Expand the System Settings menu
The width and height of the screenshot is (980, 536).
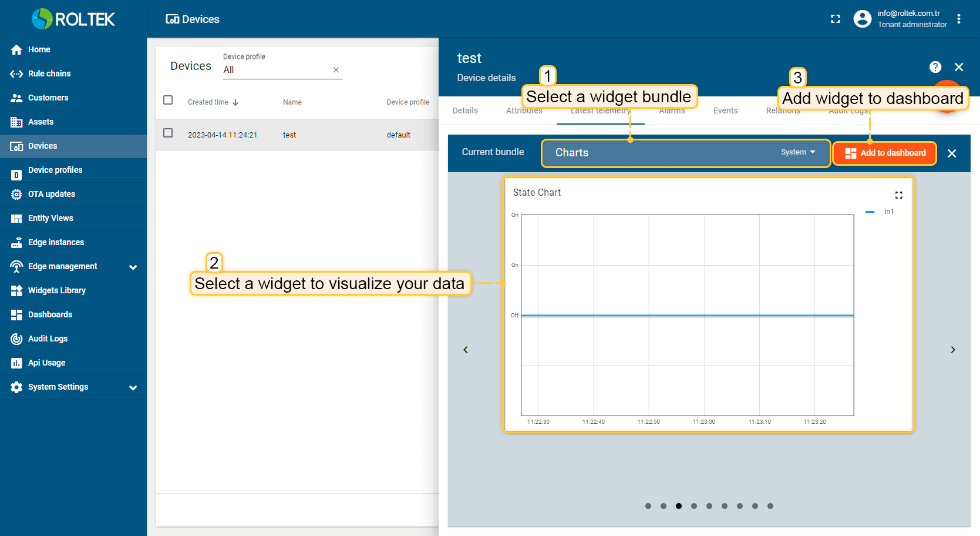(133, 387)
